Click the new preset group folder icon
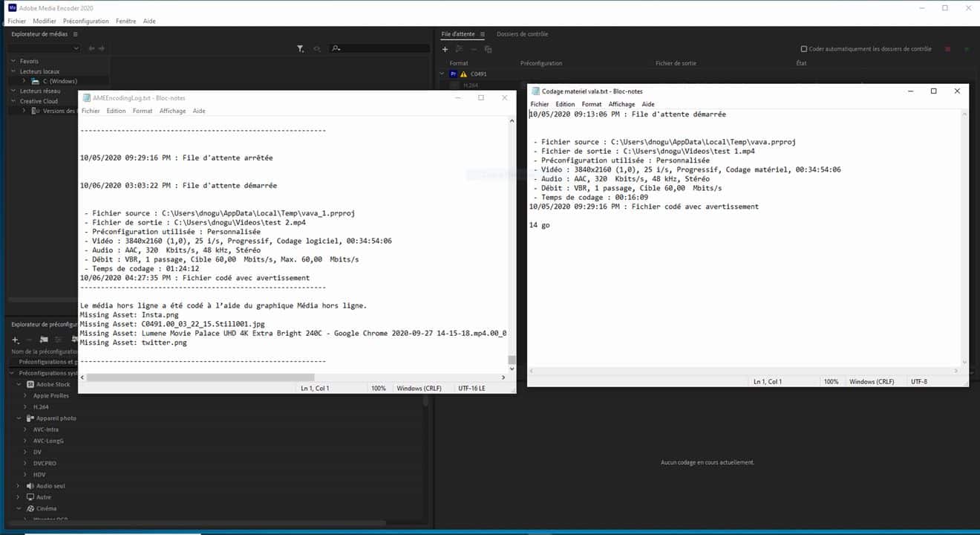Viewport: 980px width, 535px height. 44,340
